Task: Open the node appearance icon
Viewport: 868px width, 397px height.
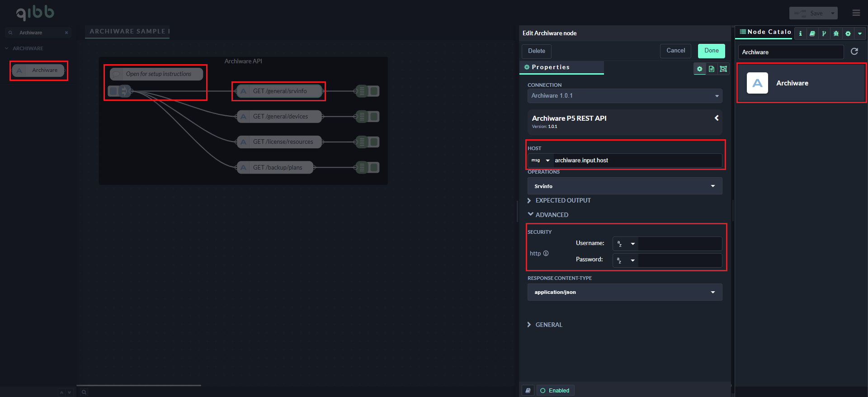Action: pyautogui.click(x=723, y=69)
